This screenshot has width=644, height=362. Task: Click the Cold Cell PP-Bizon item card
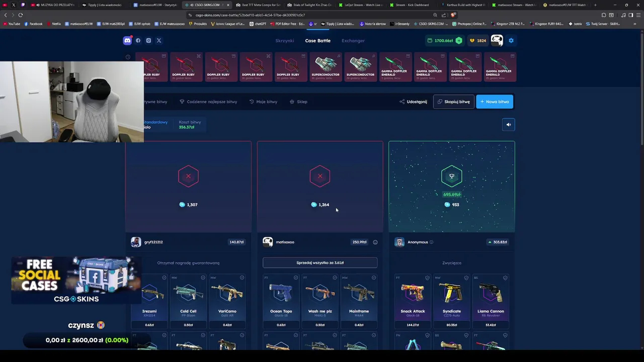coord(188,302)
